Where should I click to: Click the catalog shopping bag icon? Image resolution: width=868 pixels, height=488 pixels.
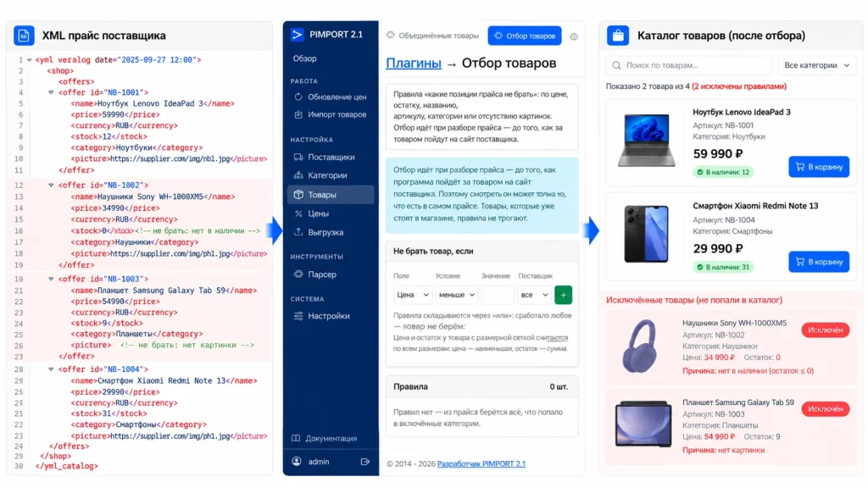point(618,36)
